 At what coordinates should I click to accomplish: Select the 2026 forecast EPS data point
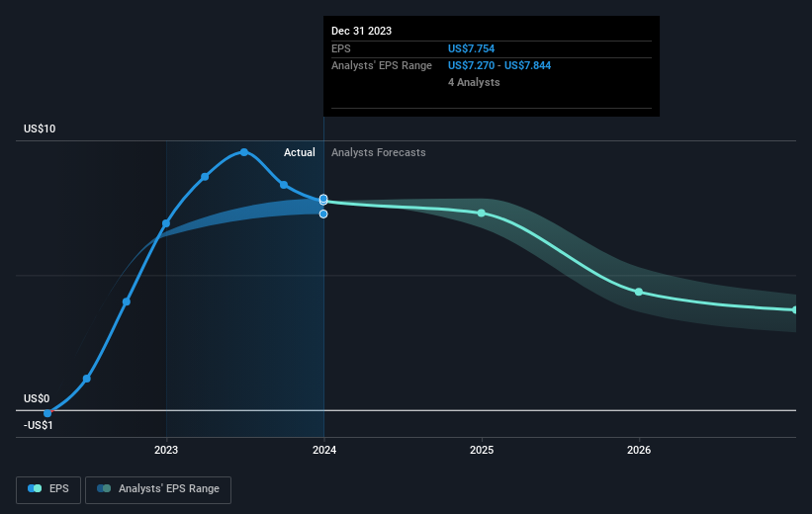click(639, 292)
